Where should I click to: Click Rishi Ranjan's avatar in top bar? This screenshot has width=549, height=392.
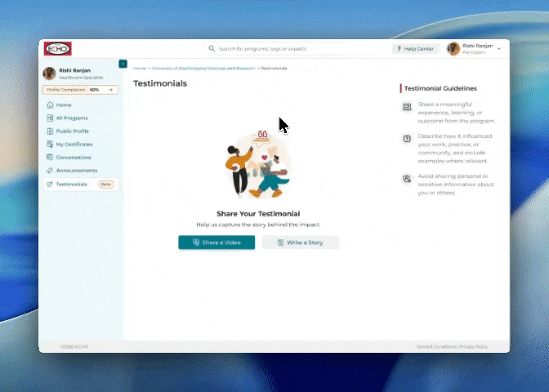click(453, 49)
